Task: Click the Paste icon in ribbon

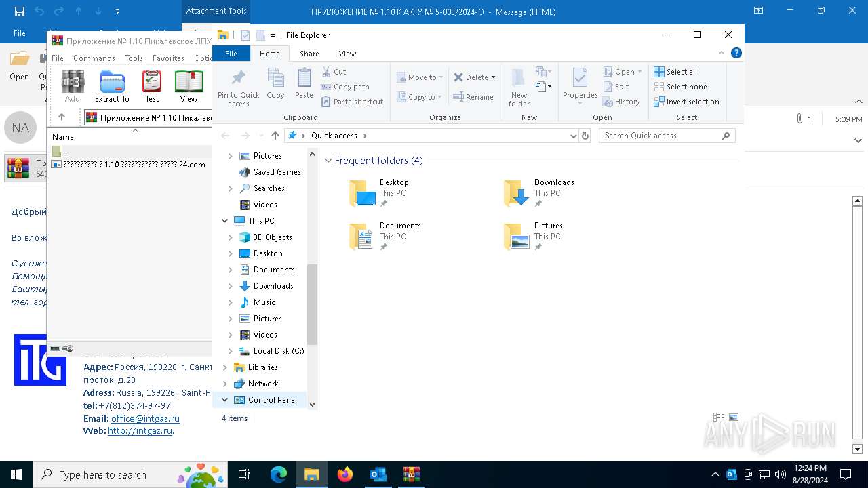Action: point(304,84)
